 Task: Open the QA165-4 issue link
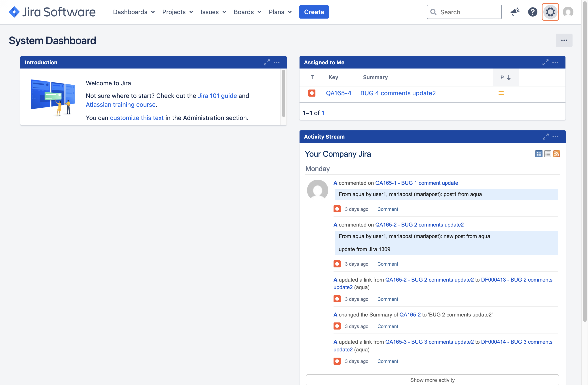click(338, 93)
